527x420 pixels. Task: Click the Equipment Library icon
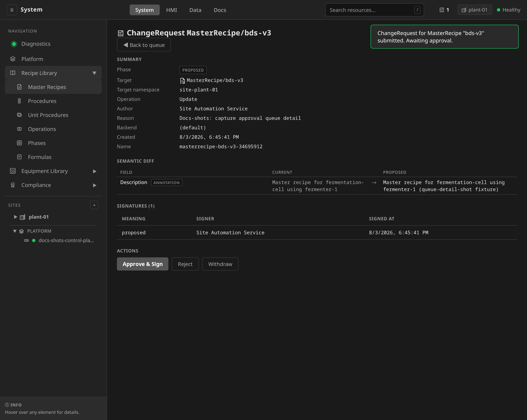click(13, 171)
